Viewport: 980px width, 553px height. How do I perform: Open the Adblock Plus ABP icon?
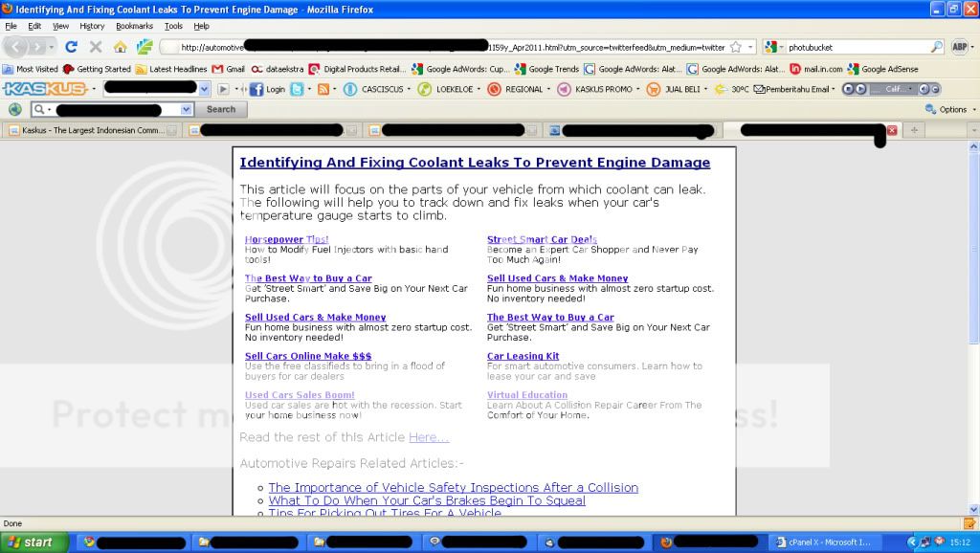[959, 47]
